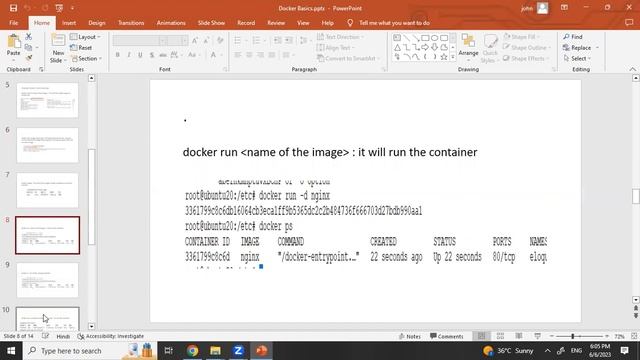Click Reset slide button

pos(81,48)
